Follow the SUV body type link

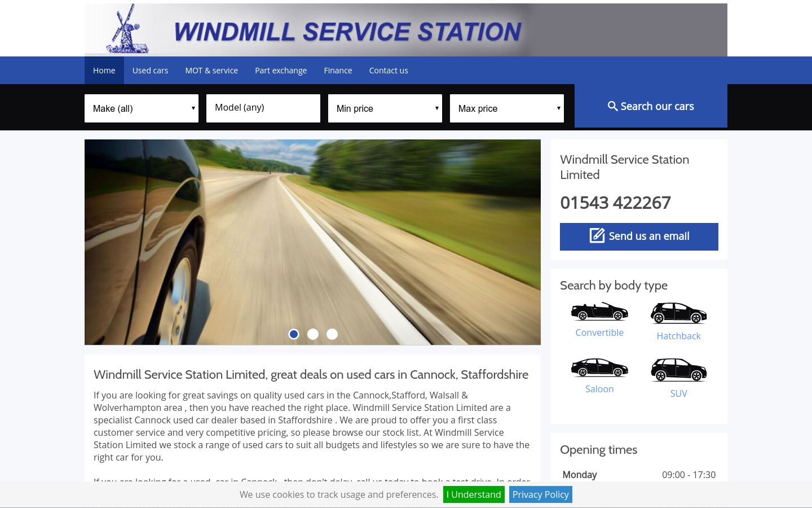pos(678,393)
